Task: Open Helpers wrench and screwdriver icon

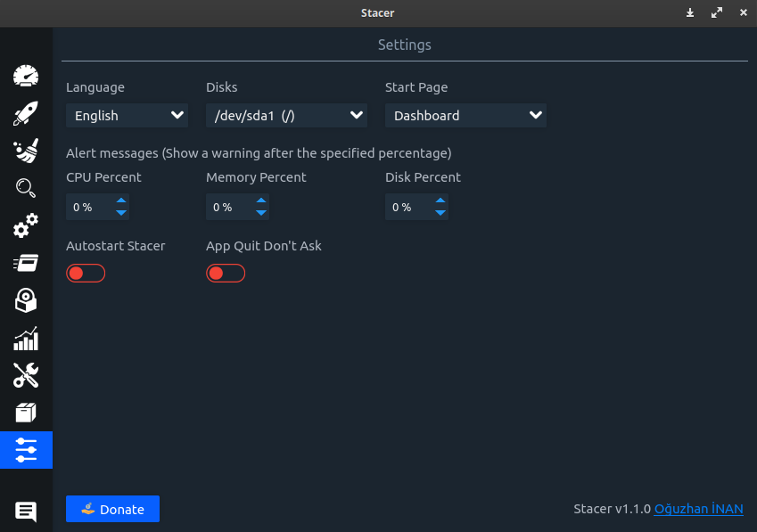Action: pos(26,375)
